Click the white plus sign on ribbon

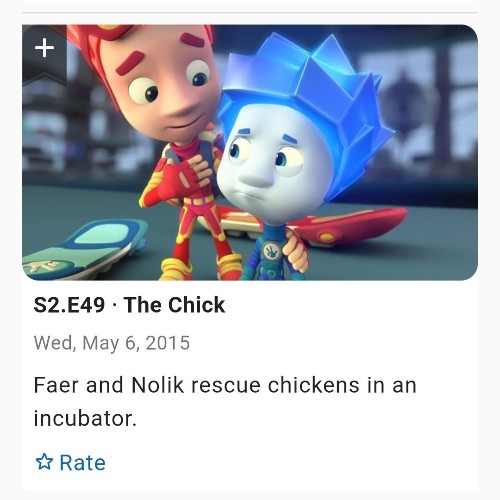pos(44,48)
